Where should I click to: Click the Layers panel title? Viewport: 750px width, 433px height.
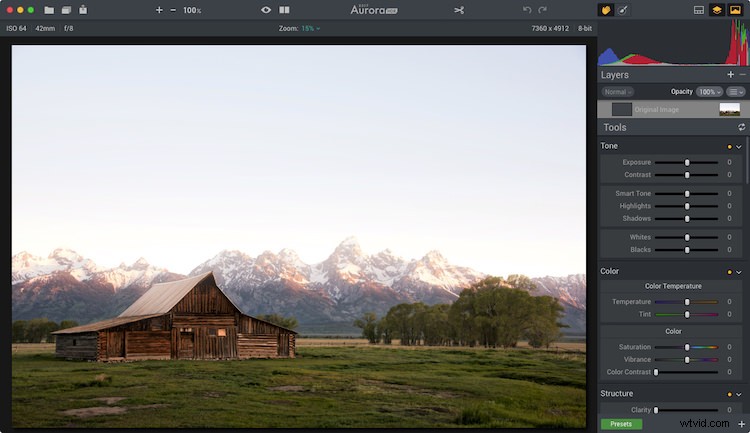tap(615, 75)
